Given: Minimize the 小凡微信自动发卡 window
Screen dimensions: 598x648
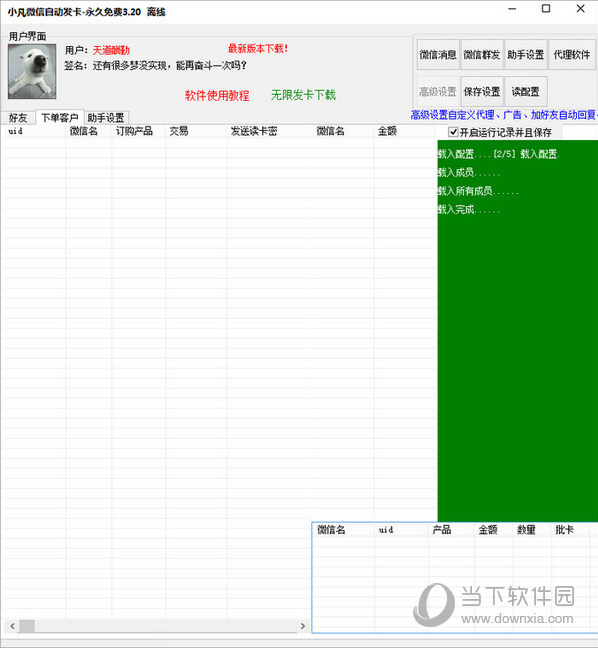Looking at the screenshot, I should pyautogui.click(x=512, y=9).
